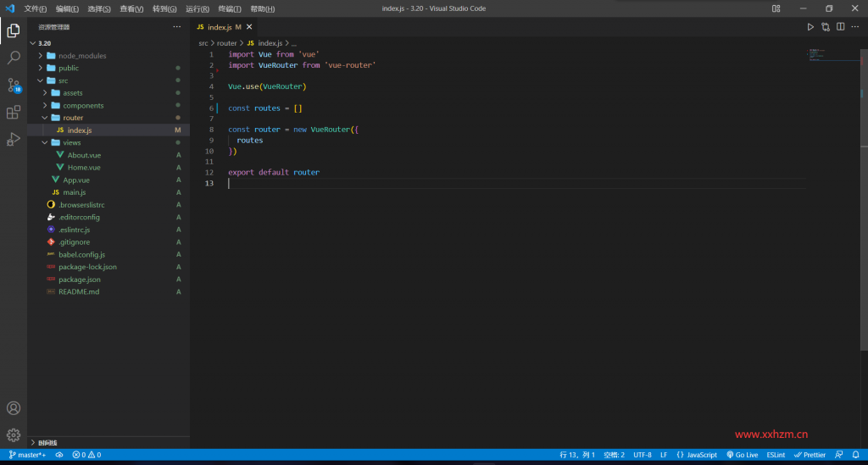Collapse the views folder
This screenshot has width=868, height=465.
pyautogui.click(x=72, y=142)
